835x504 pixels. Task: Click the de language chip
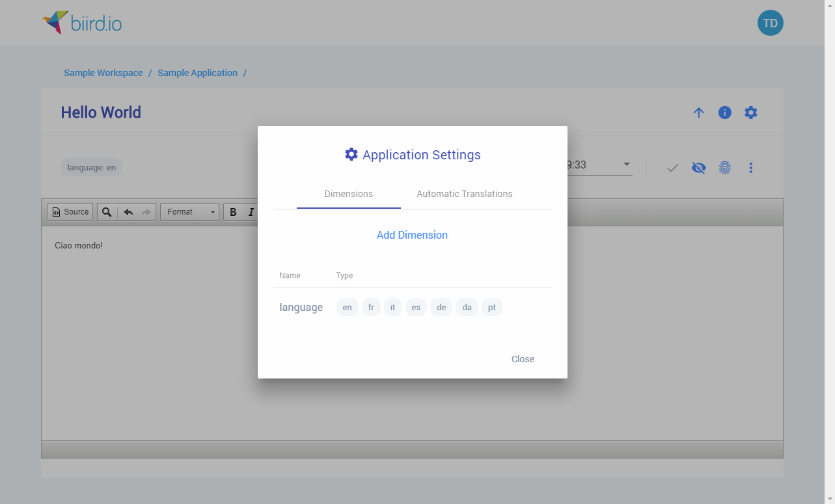pyautogui.click(x=441, y=307)
